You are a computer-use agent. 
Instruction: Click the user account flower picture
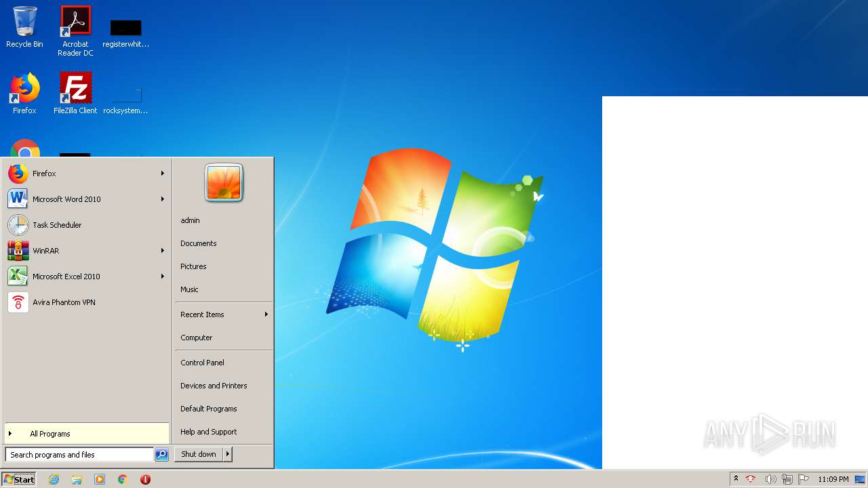[x=224, y=183]
